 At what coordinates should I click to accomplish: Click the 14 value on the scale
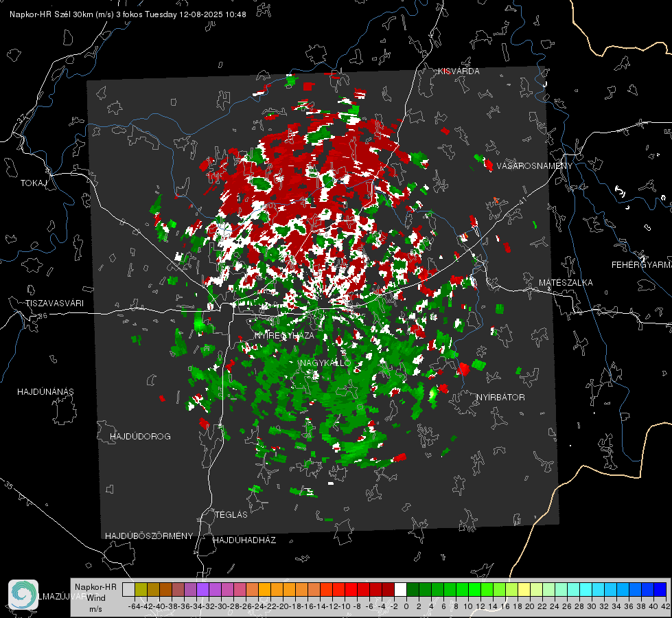[x=493, y=606]
